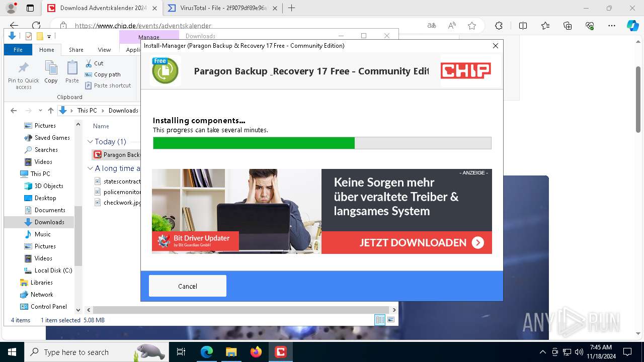
Task: Select the checkwork.jpg file
Action: pos(117,203)
